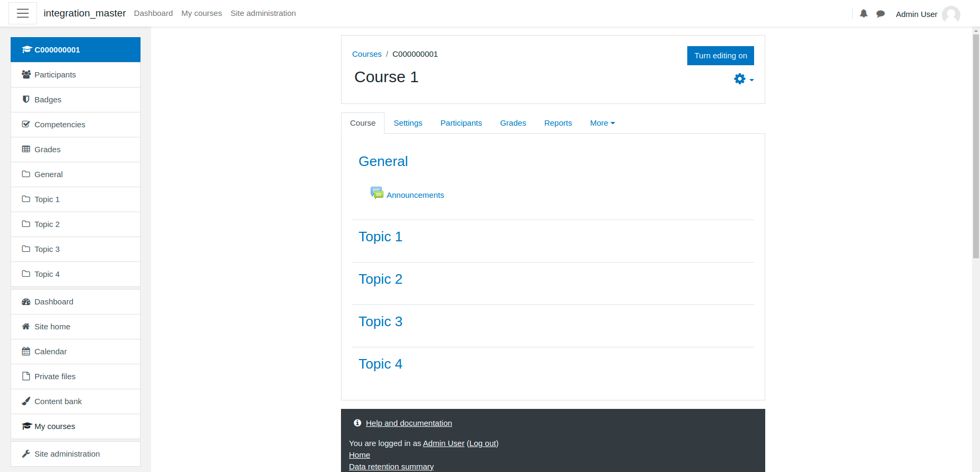Open the Reports tab
Screen dimensions: 980x472
pyautogui.click(x=558, y=123)
